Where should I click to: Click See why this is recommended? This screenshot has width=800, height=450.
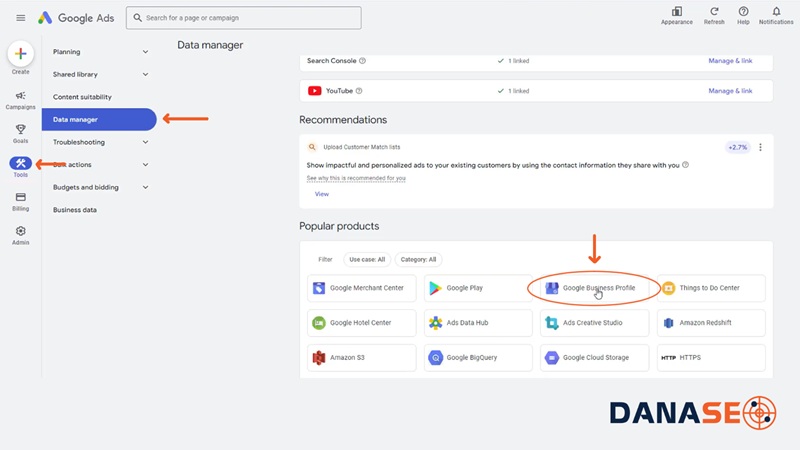[356, 178]
